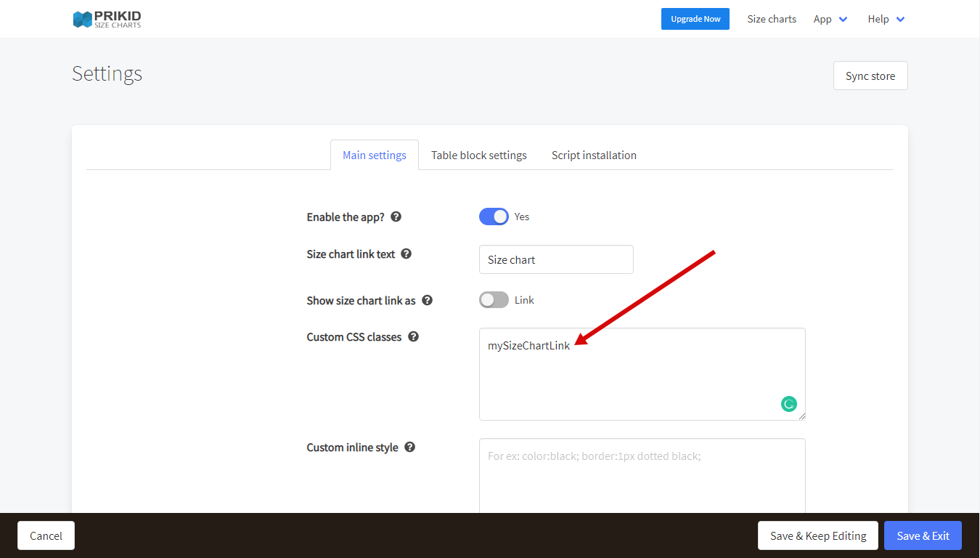Click the Upgrade Now button
Image resolution: width=980 pixels, height=558 pixels.
point(695,19)
